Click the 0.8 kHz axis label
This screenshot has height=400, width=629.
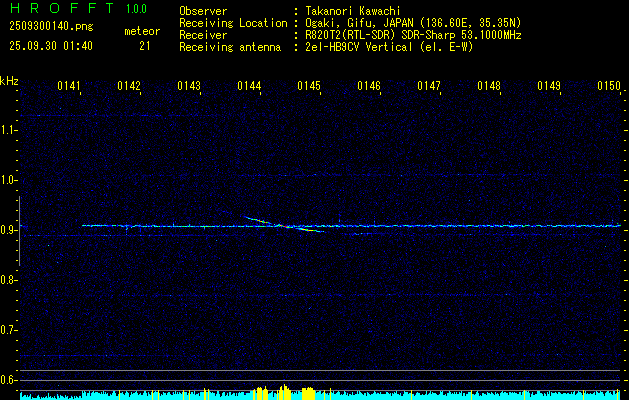[8, 280]
